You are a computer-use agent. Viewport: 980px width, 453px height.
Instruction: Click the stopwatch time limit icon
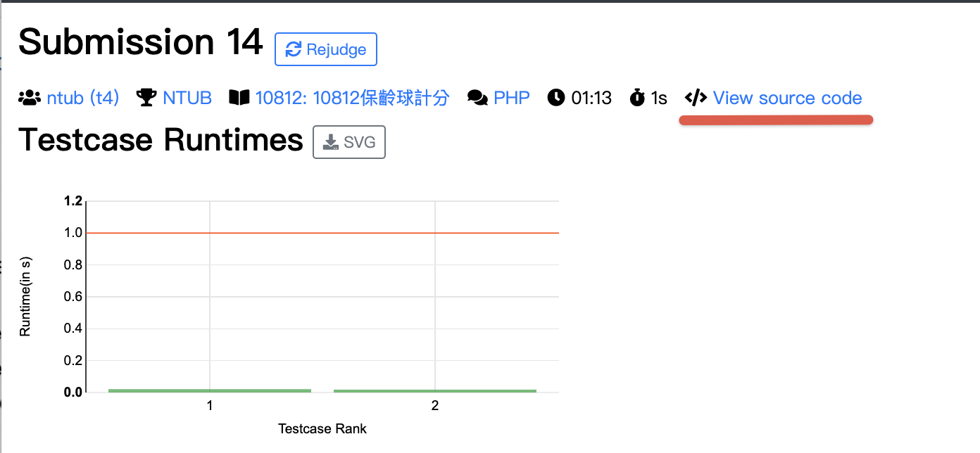637,98
